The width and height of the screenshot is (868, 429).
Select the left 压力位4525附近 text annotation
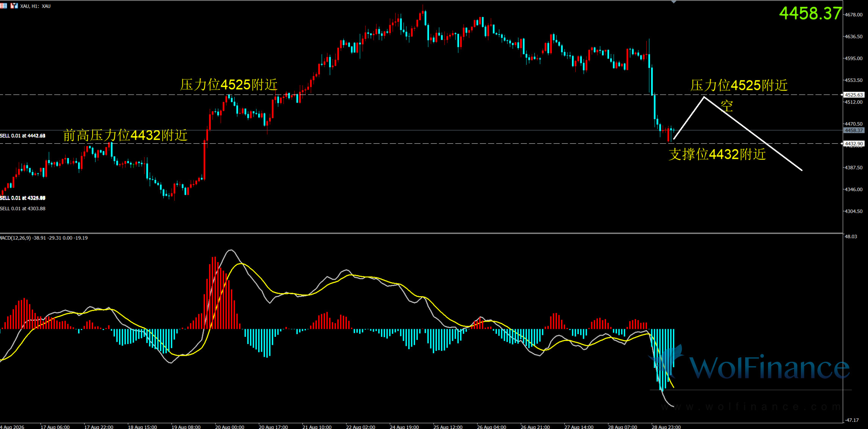[229, 85]
